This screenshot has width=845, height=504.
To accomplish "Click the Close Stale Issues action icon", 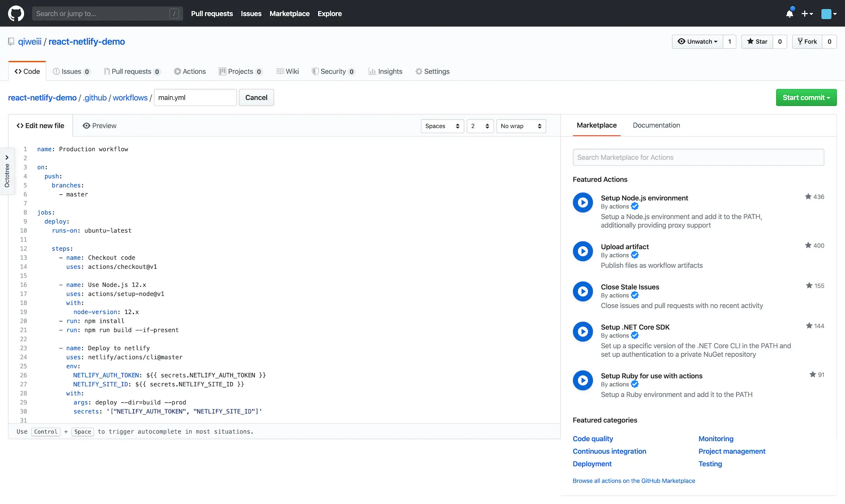I will (583, 291).
